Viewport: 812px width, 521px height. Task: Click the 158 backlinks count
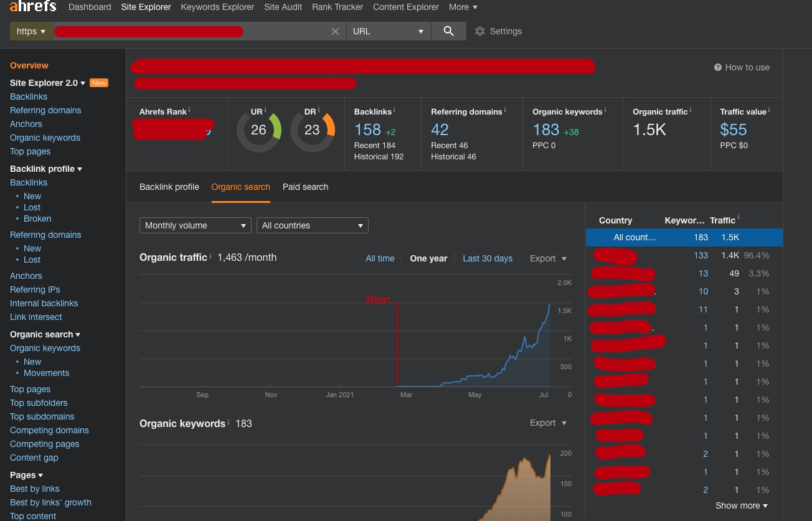point(367,129)
